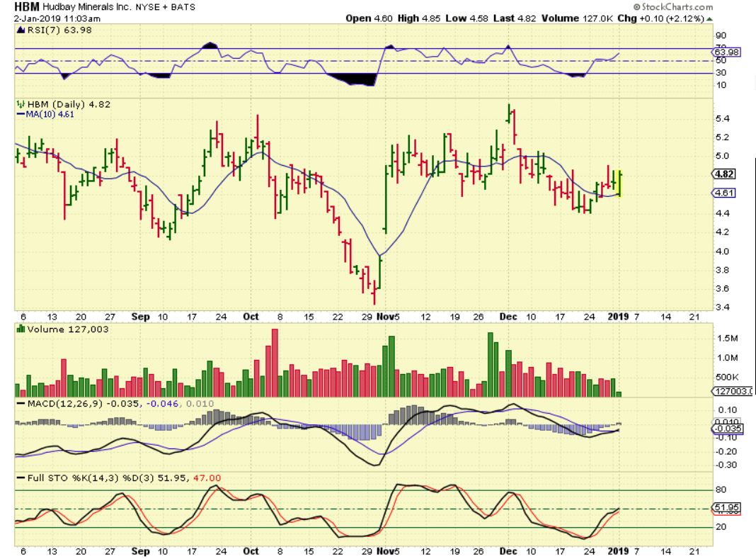Click the Low 4.58 quote value
The height and width of the screenshot is (559, 756).
tap(466, 18)
